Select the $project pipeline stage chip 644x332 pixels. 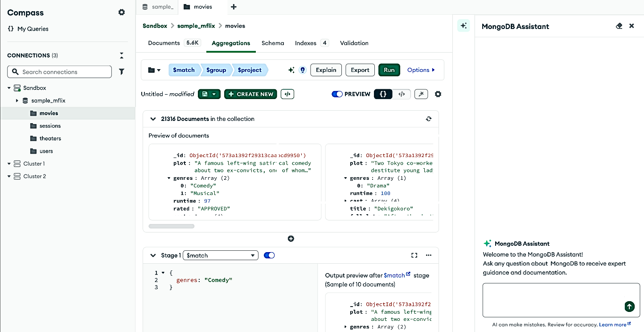(250, 70)
